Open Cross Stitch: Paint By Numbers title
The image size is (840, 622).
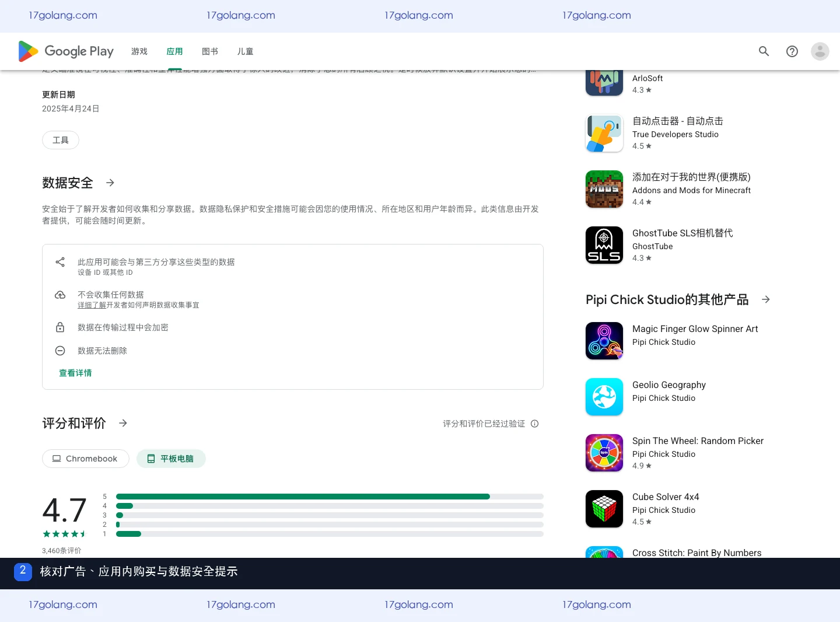point(697,553)
